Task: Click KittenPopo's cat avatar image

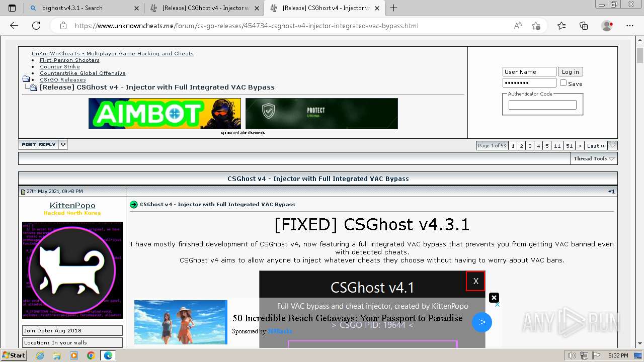Action: [72, 270]
